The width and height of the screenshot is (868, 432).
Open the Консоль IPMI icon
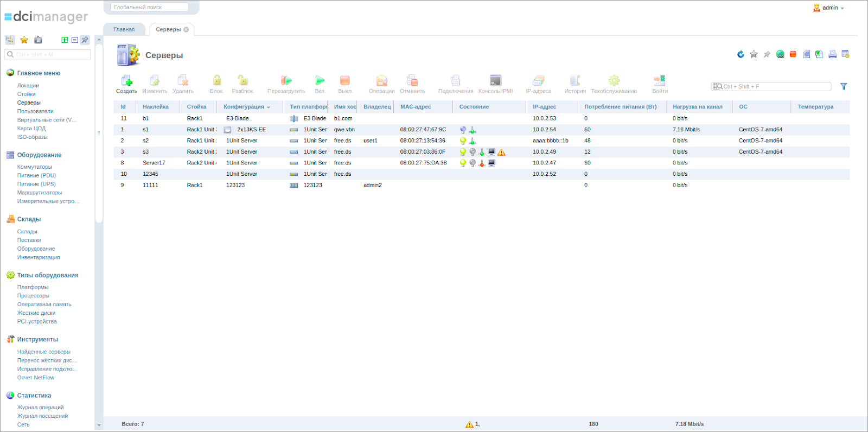tap(495, 81)
